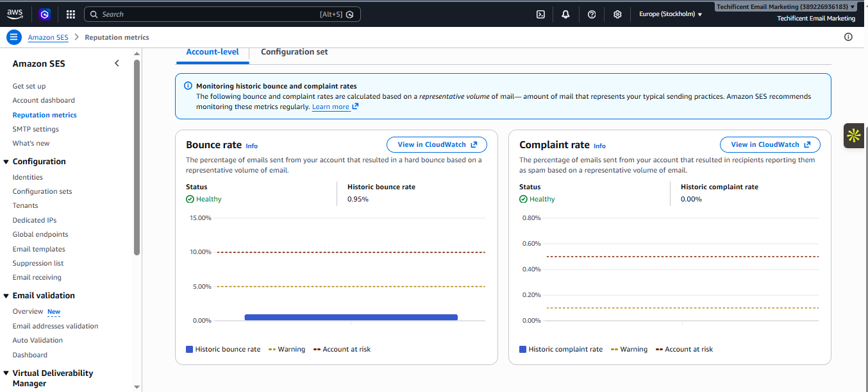Click the purple hexagon icon beside AWS logo

(44, 14)
